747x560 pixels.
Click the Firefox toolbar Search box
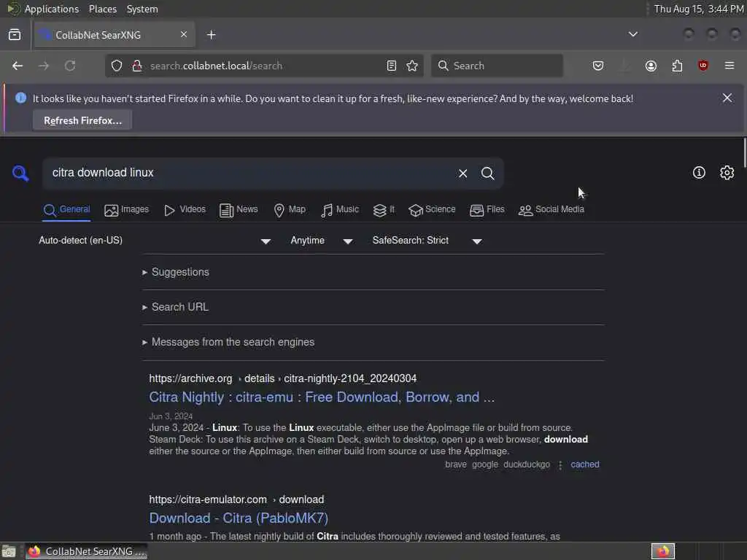click(x=497, y=66)
